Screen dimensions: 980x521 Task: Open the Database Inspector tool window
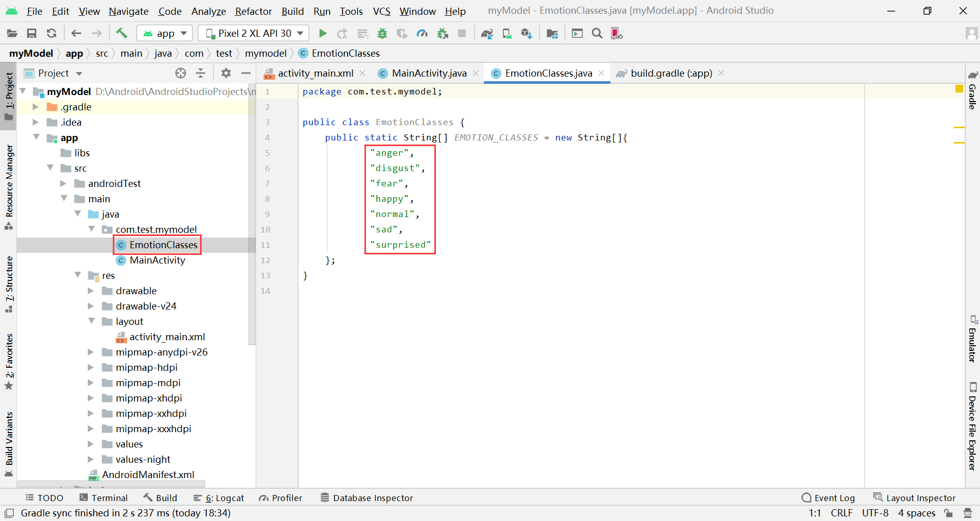(366, 498)
